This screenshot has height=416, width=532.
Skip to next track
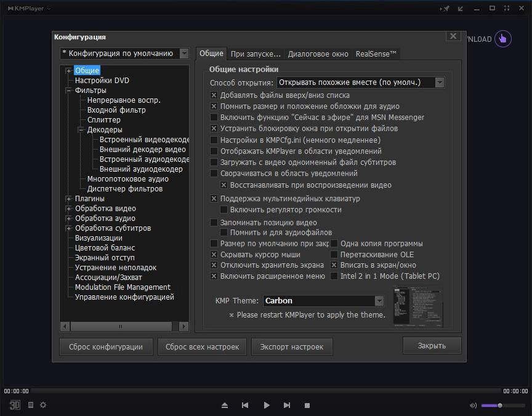click(x=287, y=405)
